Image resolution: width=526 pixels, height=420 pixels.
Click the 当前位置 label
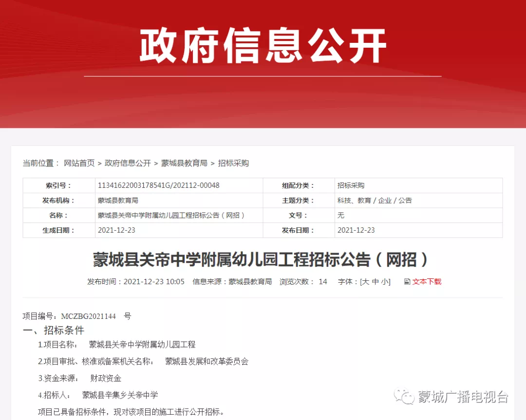[x=40, y=163]
